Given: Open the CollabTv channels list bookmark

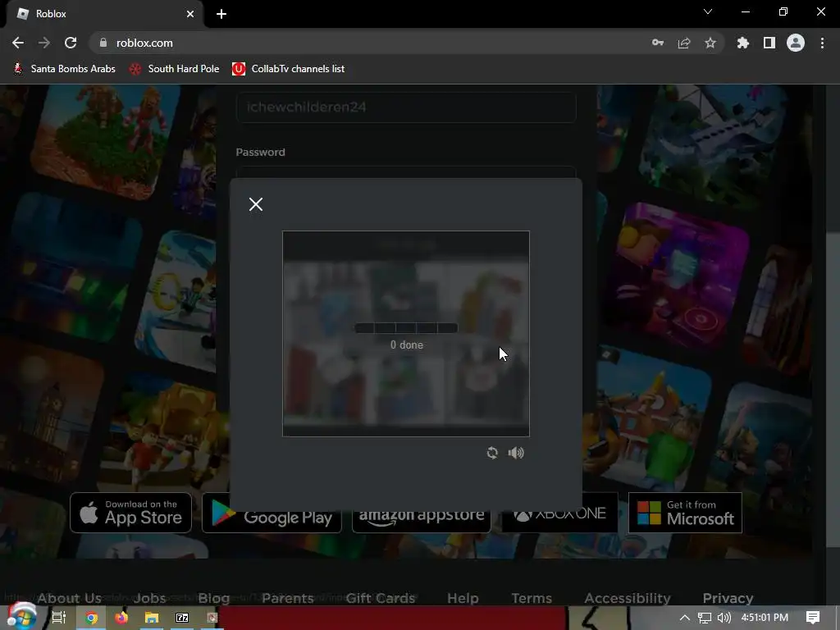Looking at the screenshot, I should (288, 69).
